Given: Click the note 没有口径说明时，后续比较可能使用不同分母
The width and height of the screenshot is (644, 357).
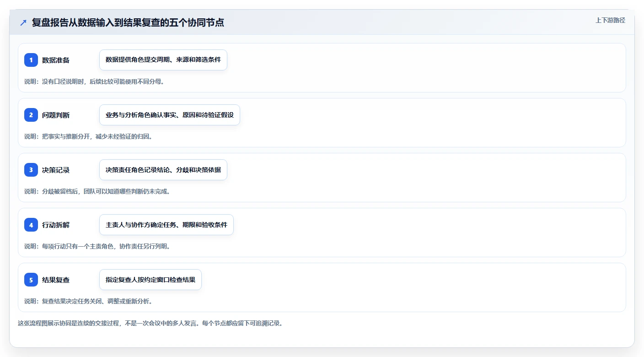Looking at the screenshot, I should 94,81.
